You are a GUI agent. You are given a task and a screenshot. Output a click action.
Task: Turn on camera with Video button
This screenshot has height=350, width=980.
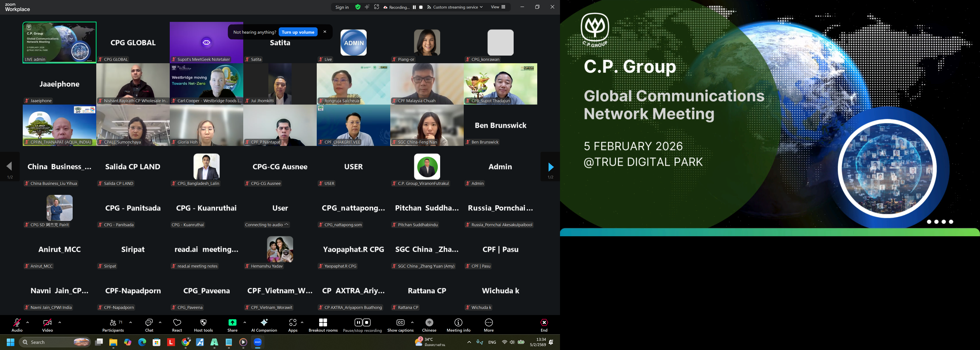47,325
